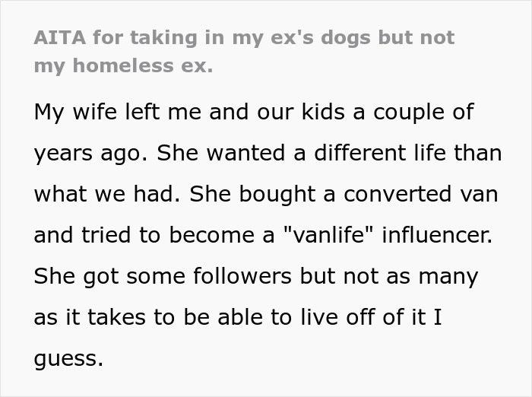Click the line beginning 'what we had'
Viewport: 532px width, 397px height.
266,194
